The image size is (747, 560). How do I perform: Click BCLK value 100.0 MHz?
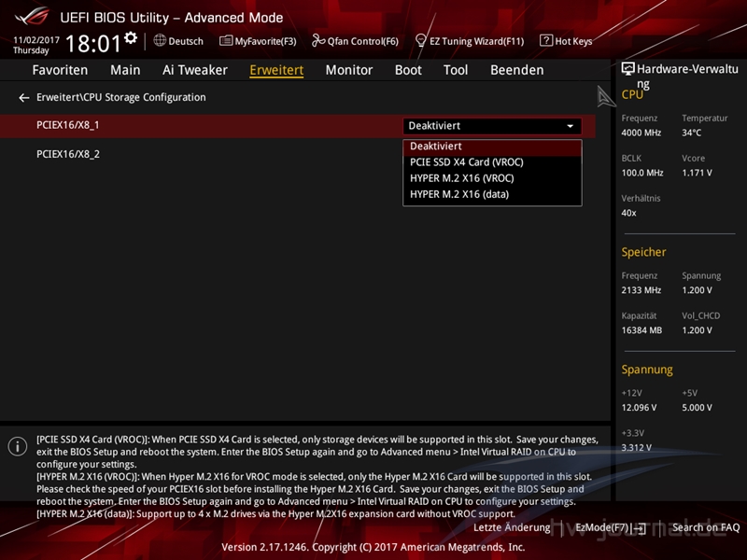[642, 173]
